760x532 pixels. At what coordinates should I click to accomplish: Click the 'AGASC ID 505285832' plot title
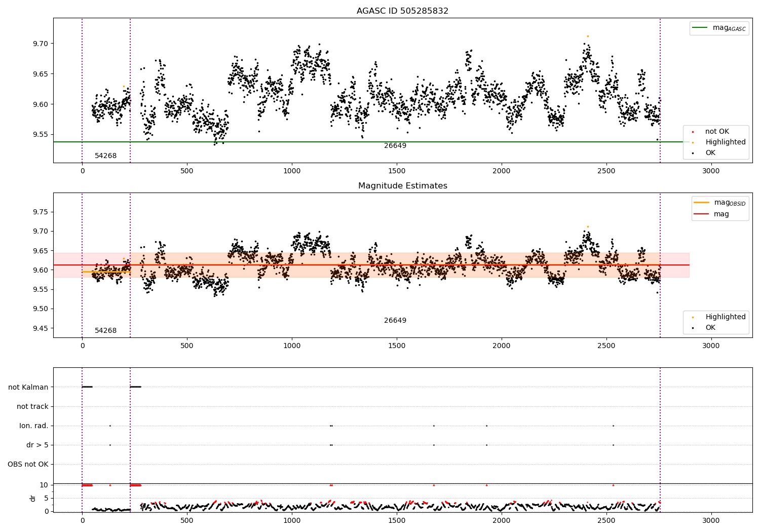click(402, 11)
